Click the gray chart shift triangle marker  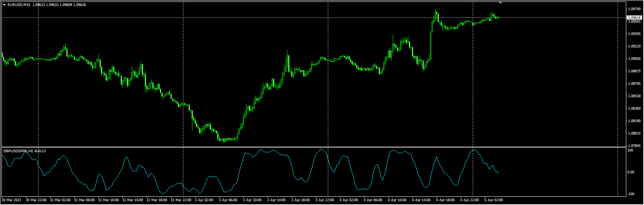click(500, 3)
